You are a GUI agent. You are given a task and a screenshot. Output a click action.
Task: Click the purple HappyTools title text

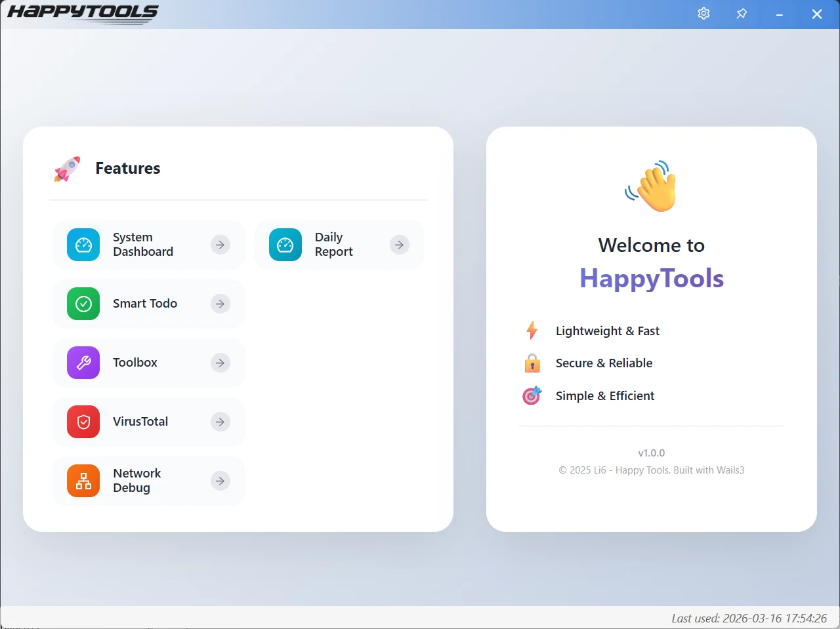click(x=652, y=279)
